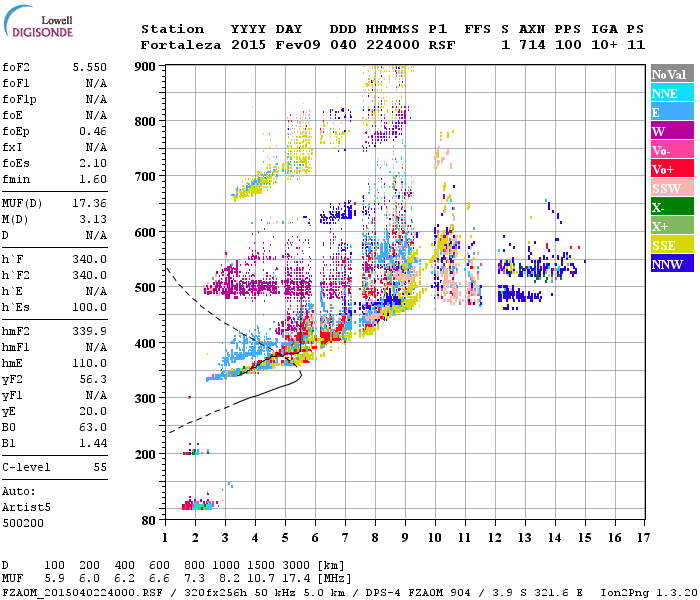Click the time 224000 in header

393,45
